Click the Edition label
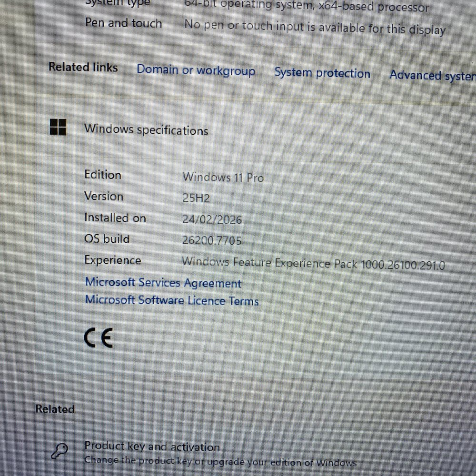Viewport: 476px width, 476px height. 103,175
